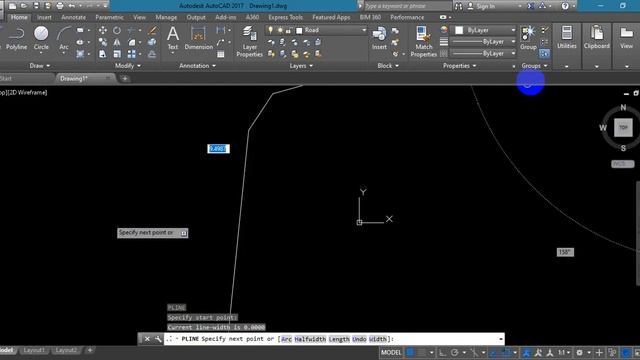Expand the Annotation panel
The image size is (640, 360).
click(x=198, y=66)
